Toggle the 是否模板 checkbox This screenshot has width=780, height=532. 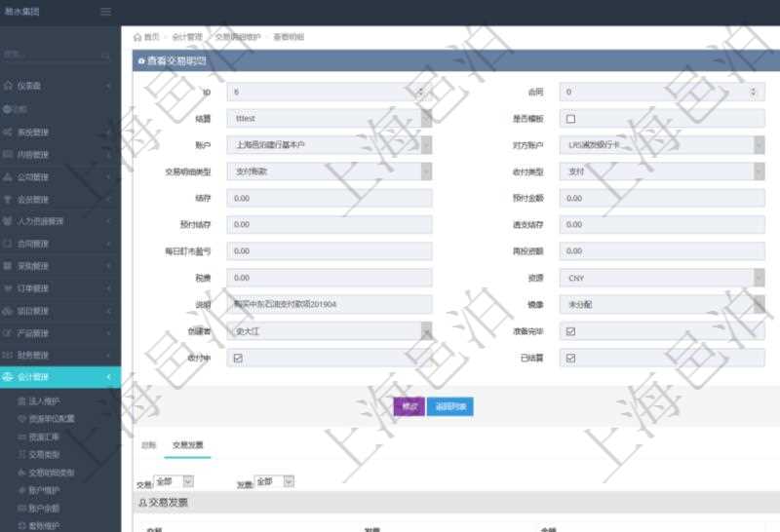(571, 119)
